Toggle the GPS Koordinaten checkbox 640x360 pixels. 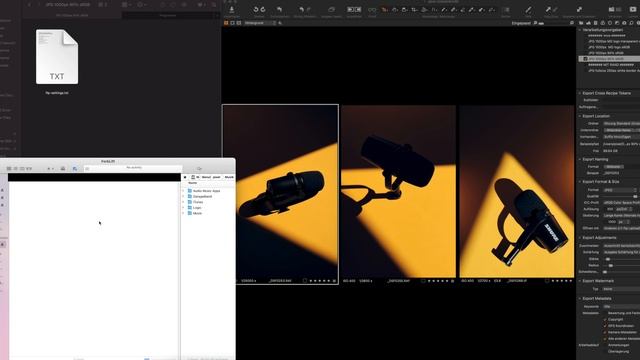coord(605,326)
